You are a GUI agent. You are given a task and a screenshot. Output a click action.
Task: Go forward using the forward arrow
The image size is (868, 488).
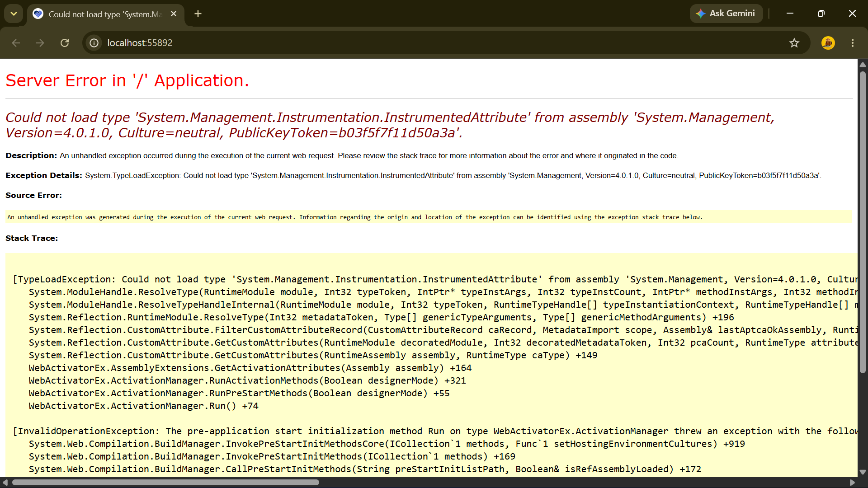40,43
